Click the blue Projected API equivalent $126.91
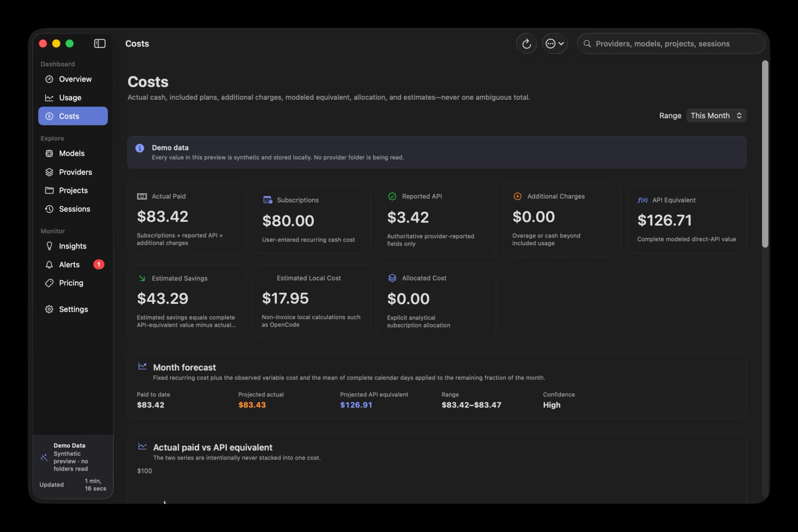The width and height of the screenshot is (798, 532). pos(356,405)
